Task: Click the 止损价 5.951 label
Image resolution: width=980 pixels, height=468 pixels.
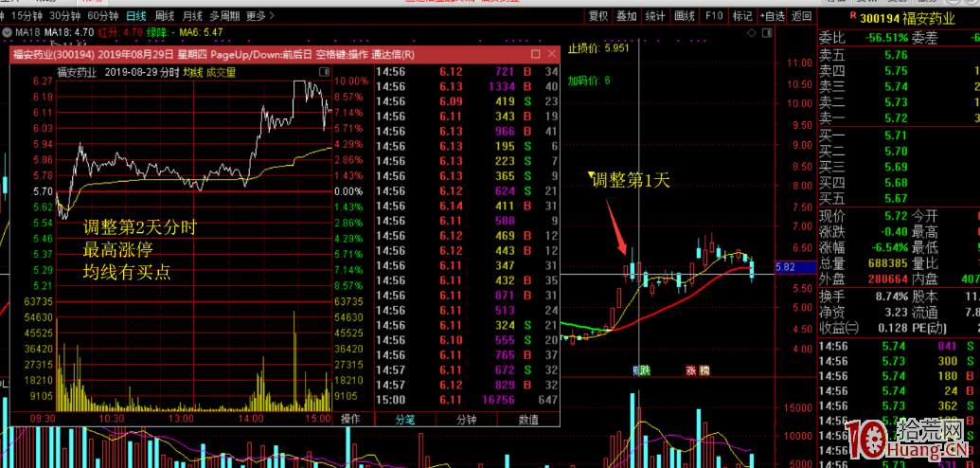Action: click(x=598, y=47)
